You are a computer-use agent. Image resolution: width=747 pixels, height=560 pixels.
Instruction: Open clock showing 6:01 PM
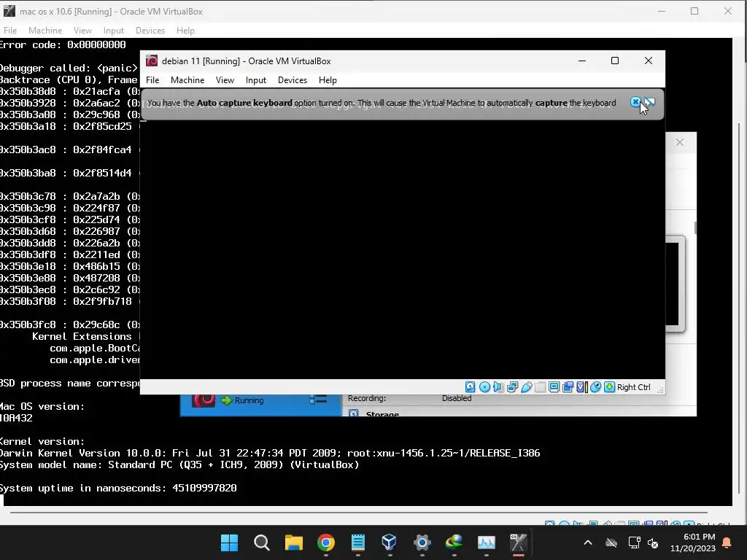point(693,542)
